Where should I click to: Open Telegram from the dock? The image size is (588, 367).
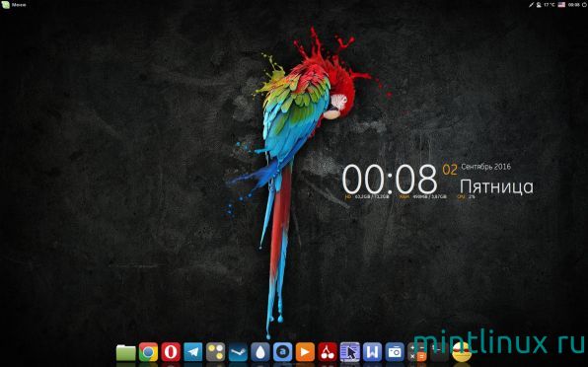tap(193, 352)
